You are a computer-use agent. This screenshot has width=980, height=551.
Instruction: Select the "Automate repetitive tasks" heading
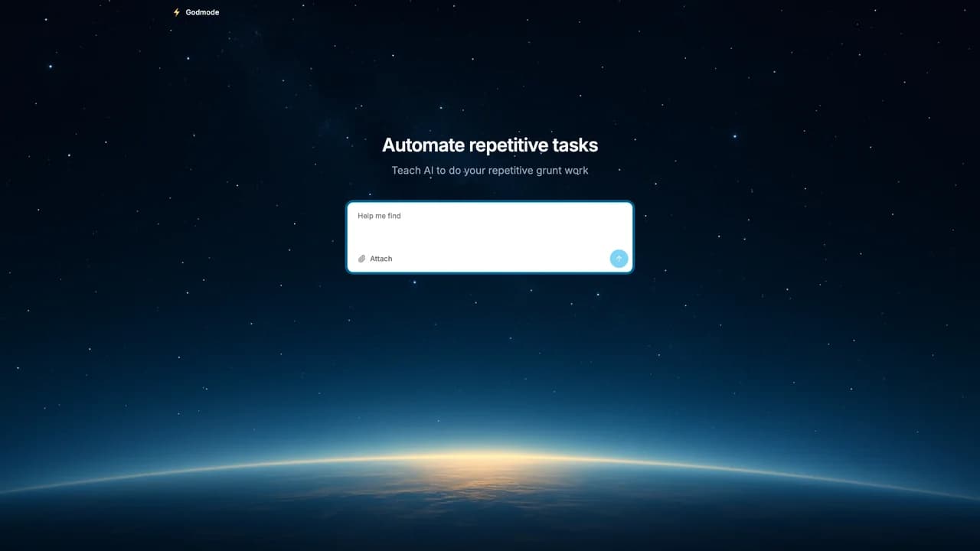point(490,145)
